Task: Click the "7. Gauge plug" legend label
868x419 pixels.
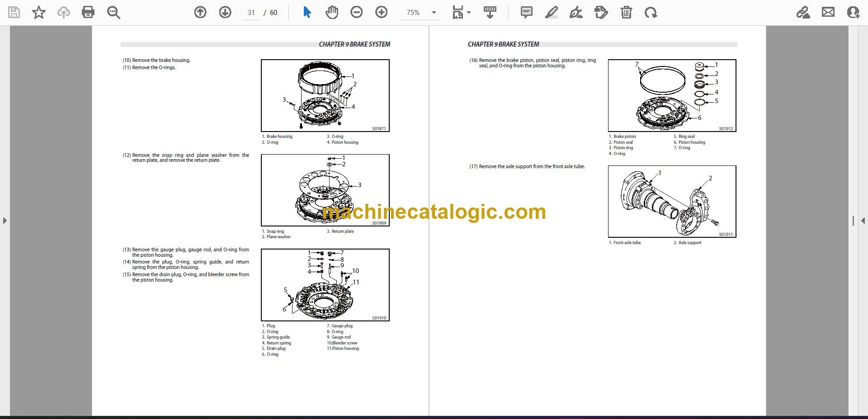Action: [x=340, y=326]
